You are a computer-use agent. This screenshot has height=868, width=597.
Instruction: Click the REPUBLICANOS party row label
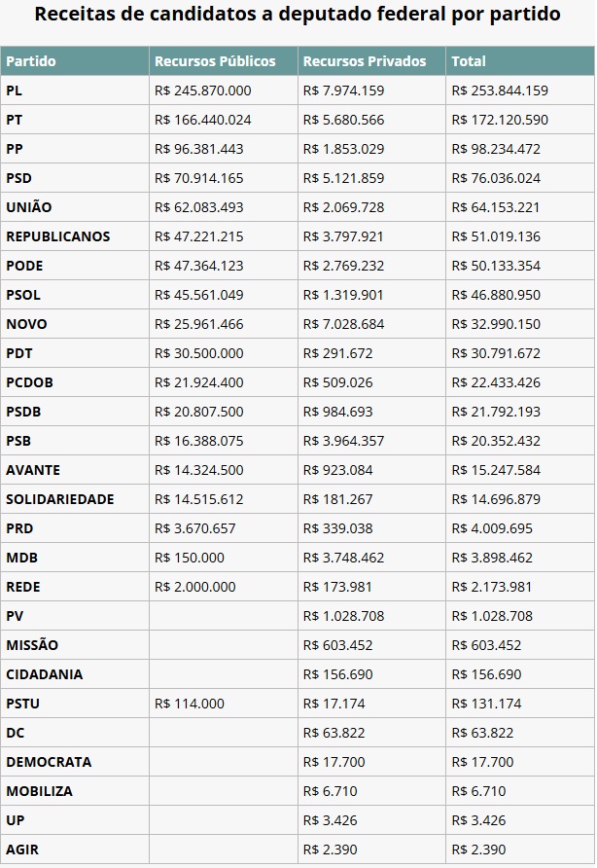[58, 236]
